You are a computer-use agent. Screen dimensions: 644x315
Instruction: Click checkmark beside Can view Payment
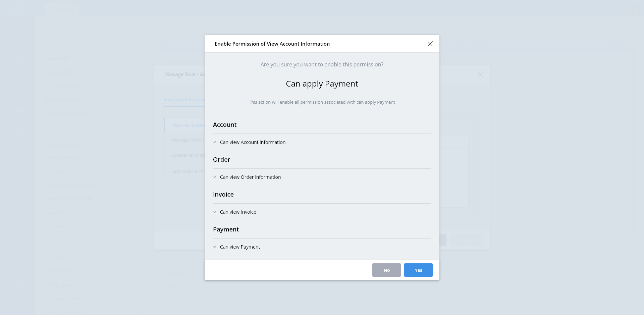(215, 247)
